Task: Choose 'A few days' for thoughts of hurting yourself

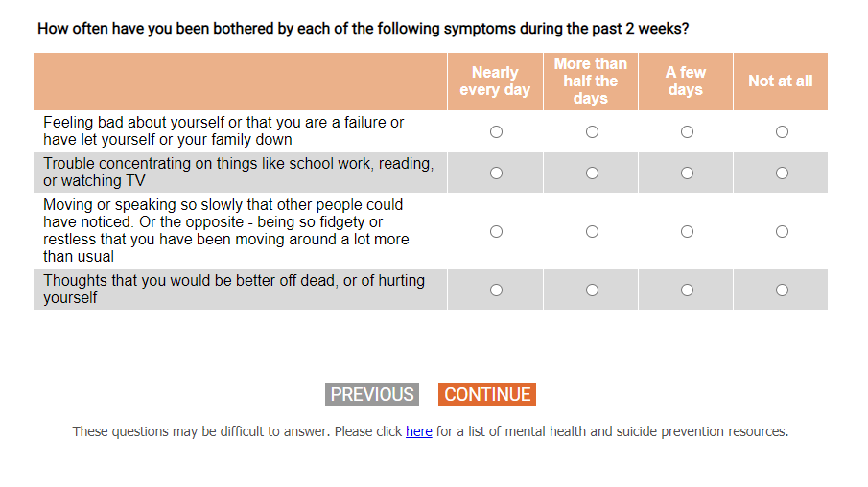Action: click(x=687, y=290)
